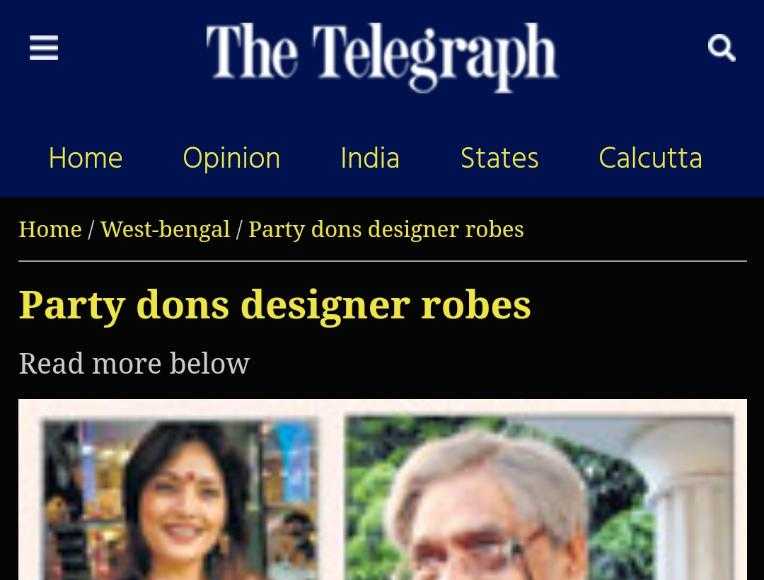Click the divider line under the breadcrumb
764x580 pixels.
382,261
